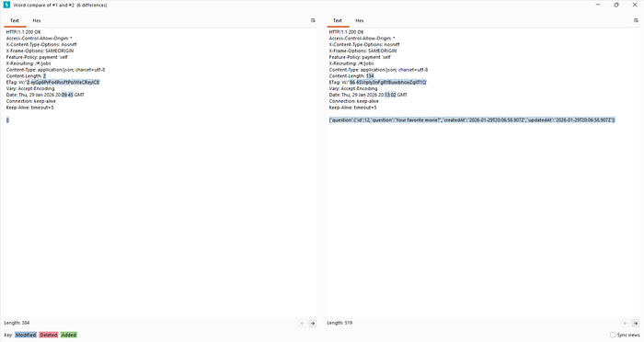Click the 'Content-Length: 2' line in left panel
644x342 pixels.
click(x=27, y=76)
